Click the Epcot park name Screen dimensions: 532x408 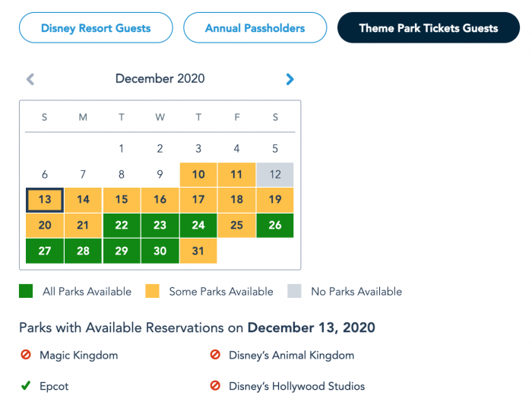pos(54,386)
